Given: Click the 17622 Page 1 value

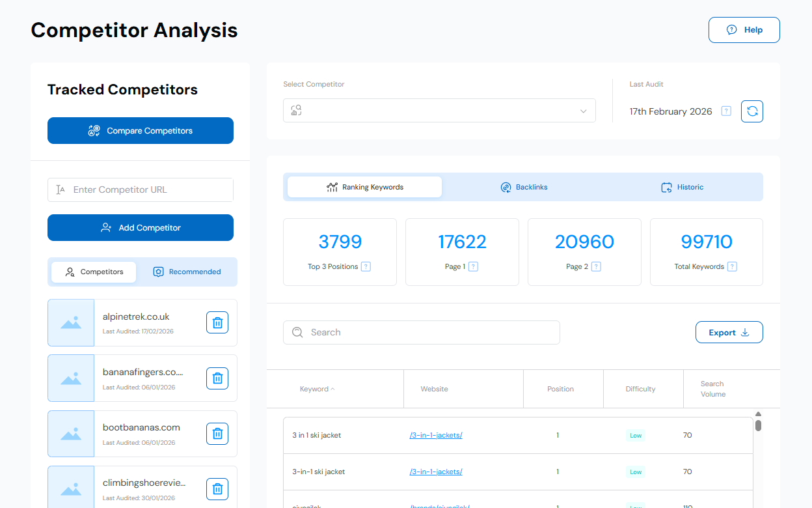Looking at the screenshot, I should coord(462,242).
